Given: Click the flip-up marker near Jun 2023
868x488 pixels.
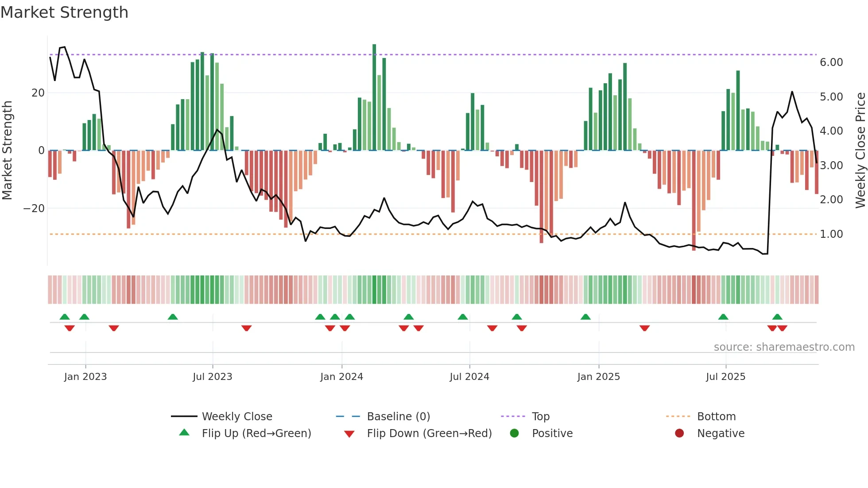Looking at the screenshot, I should pyautogui.click(x=173, y=317).
